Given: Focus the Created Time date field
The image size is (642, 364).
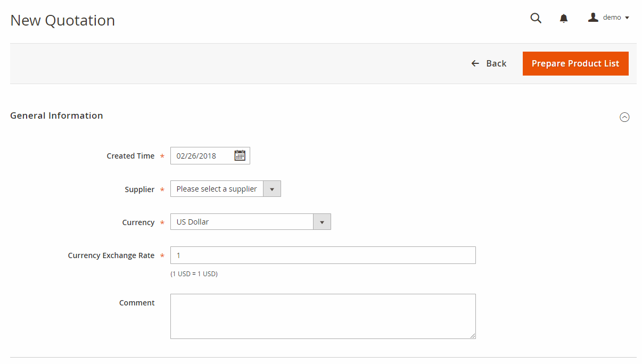Looking at the screenshot, I should [x=210, y=156].
